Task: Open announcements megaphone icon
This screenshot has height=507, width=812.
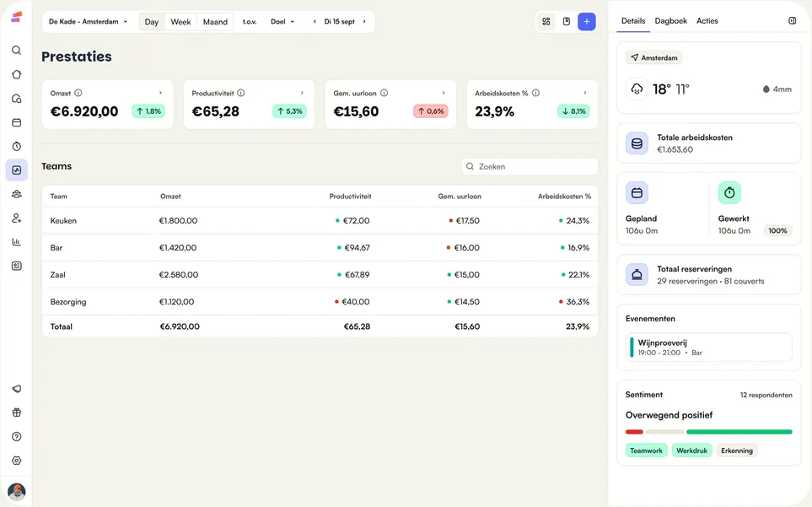Action: pyautogui.click(x=17, y=388)
